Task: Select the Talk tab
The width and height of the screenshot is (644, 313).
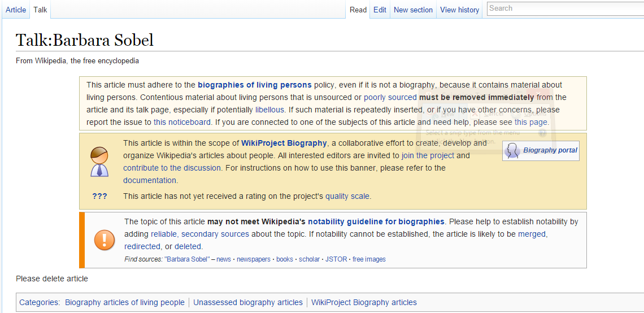Action: coord(40,10)
